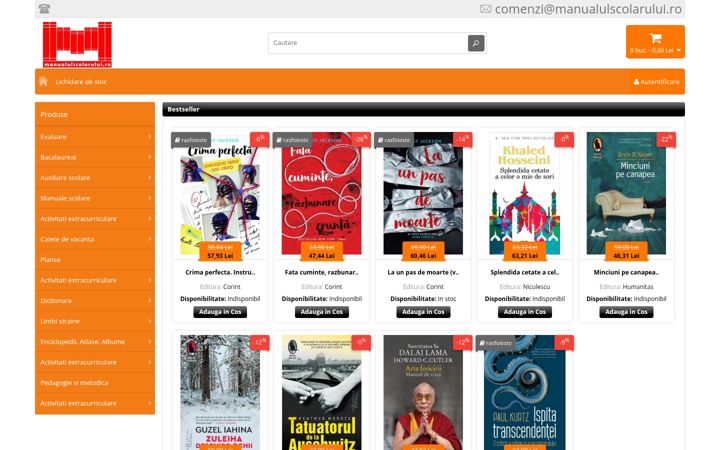Open the shopping cart icon
The width and height of the screenshot is (720, 450).
(x=655, y=38)
